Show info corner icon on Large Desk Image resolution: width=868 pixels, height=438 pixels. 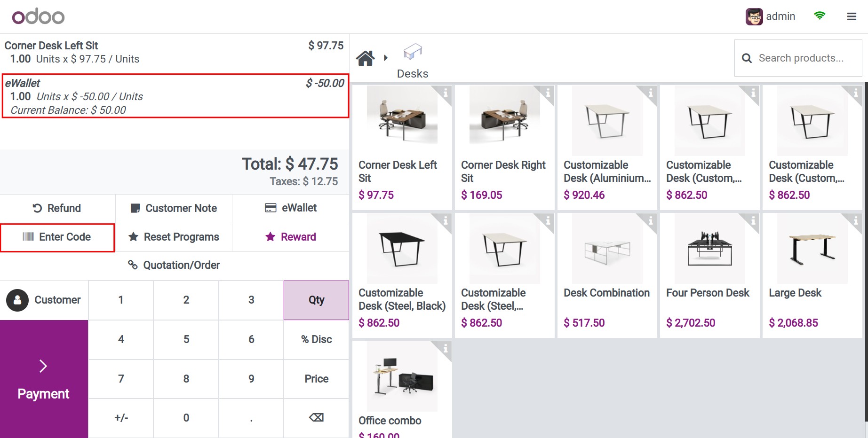click(855, 220)
